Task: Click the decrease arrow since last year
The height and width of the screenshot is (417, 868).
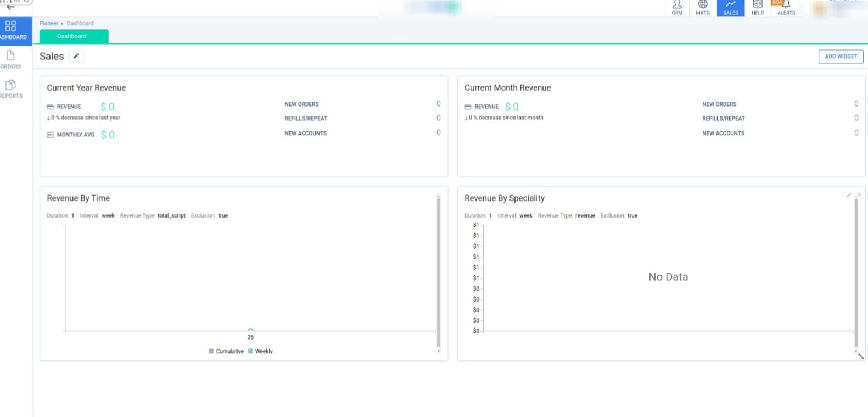Action: 48,118
